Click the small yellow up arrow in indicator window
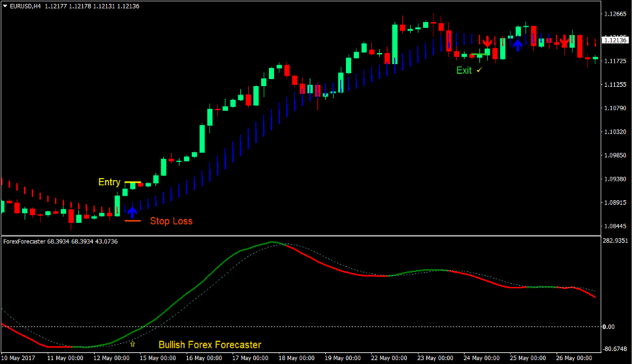This screenshot has height=364, width=633. pyautogui.click(x=132, y=344)
